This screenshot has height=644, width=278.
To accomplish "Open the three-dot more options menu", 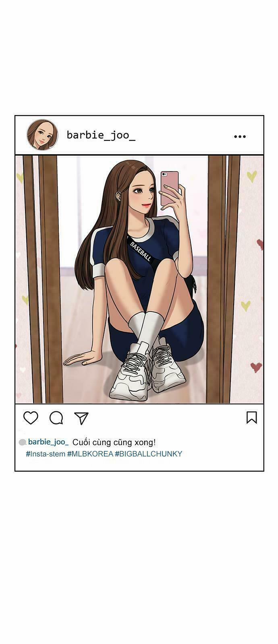I will [x=240, y=136].
